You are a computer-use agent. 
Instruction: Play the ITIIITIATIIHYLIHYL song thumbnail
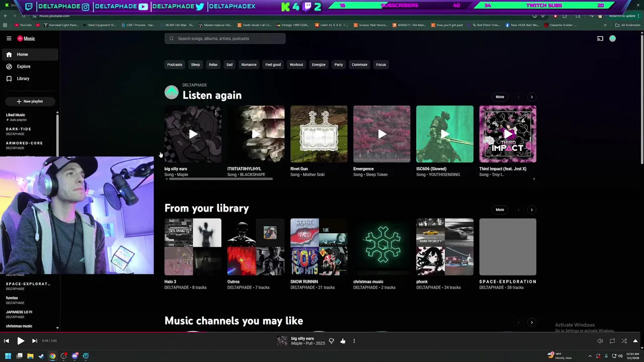(x=256, y=134)
